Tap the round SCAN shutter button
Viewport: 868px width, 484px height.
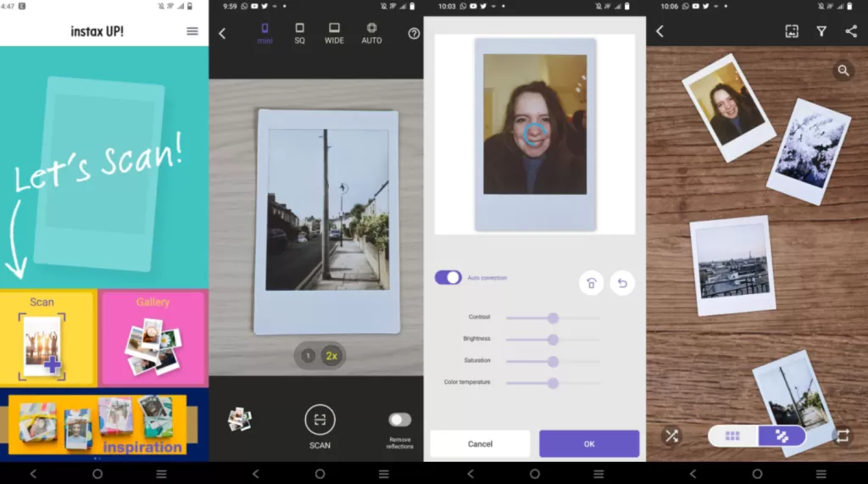[x=320, y=420]
